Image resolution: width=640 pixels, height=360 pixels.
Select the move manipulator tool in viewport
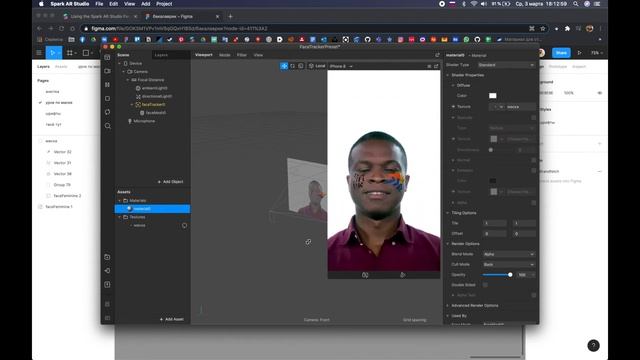(x=284, y=66)
